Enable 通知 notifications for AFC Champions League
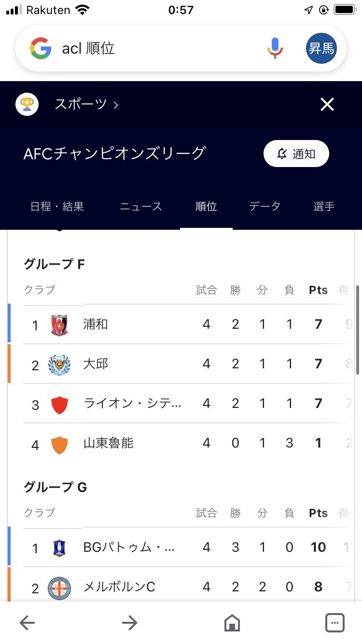The height and width of the screenshot is (644, 362). pyautogui.click(x=296, y=154)
